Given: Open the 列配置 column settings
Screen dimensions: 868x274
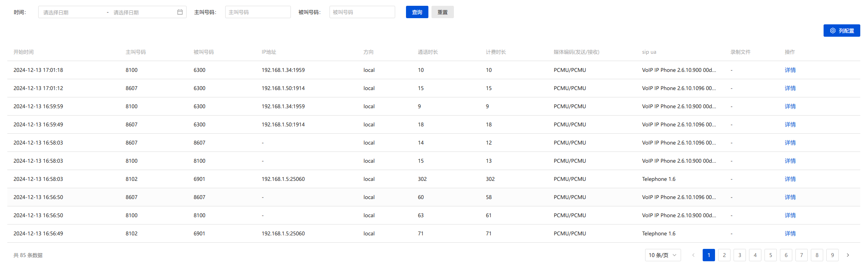Looking at the screenshot, I should tap(841, 31).
